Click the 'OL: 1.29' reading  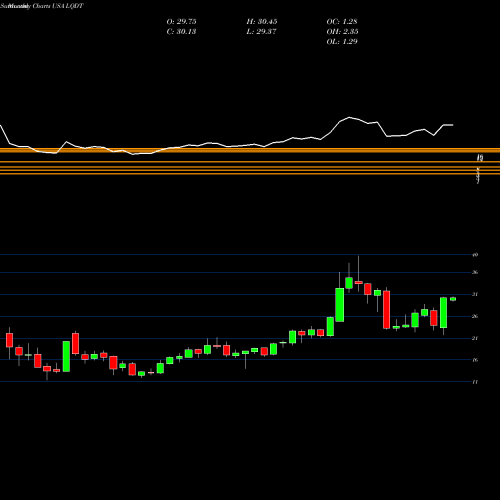click(342, 42)
